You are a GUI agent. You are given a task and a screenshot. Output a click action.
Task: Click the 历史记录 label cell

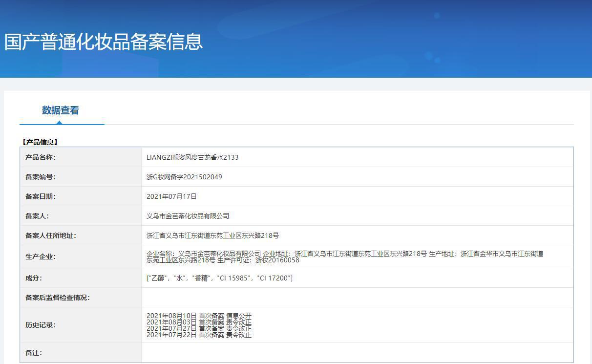click(x=81, y=325)
